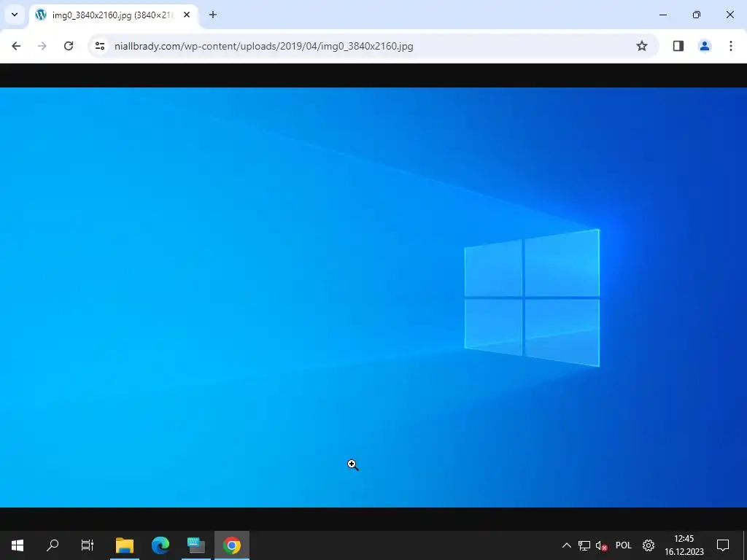The width and height of the screenshot is (747, 560).
Task: Open the Chrome side panel
Action: [x=678, y=46]
